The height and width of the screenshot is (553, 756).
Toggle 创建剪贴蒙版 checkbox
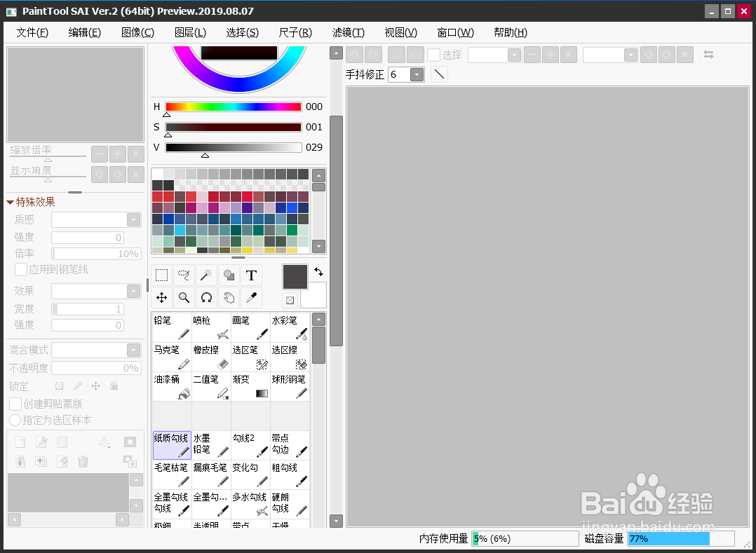coord(15,404)
